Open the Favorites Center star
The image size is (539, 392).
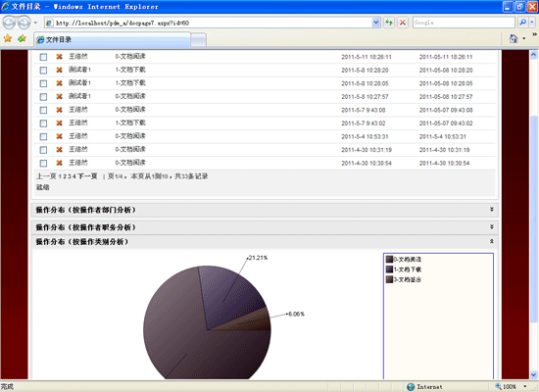pyautogui.click(x=8, y=38)
